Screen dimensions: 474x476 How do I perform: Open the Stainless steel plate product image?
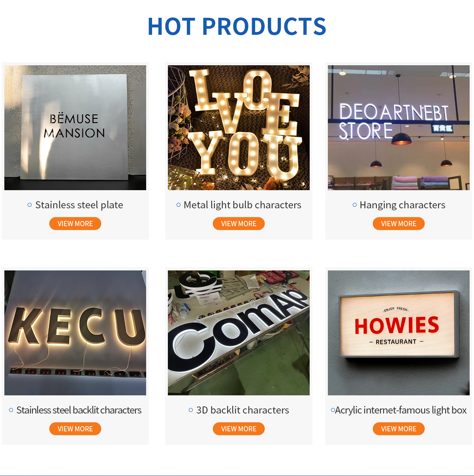pyautogui.click(x=75, y=128)
